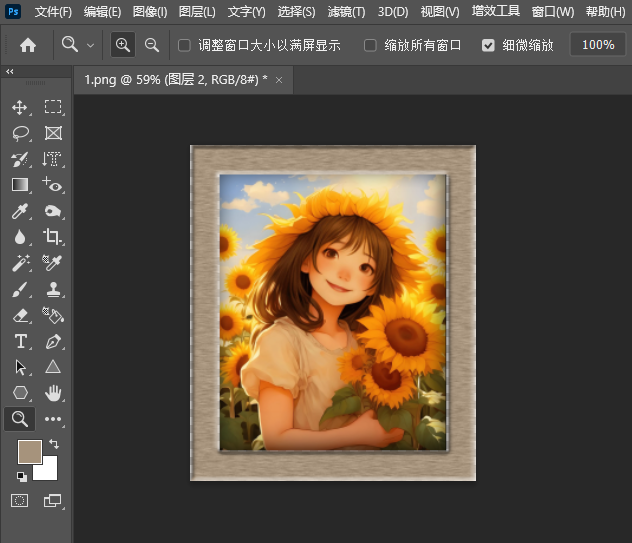Click the 100% zoom button

598,45
